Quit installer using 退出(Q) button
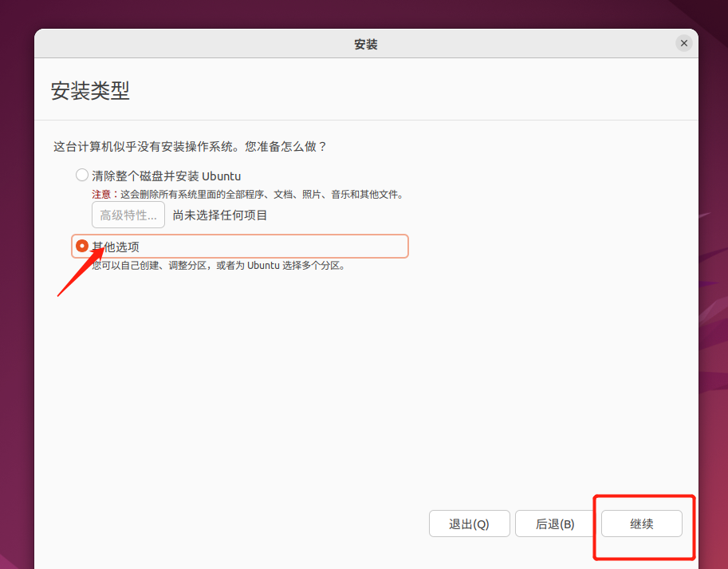728x569 pixels. tap(470, 524)
